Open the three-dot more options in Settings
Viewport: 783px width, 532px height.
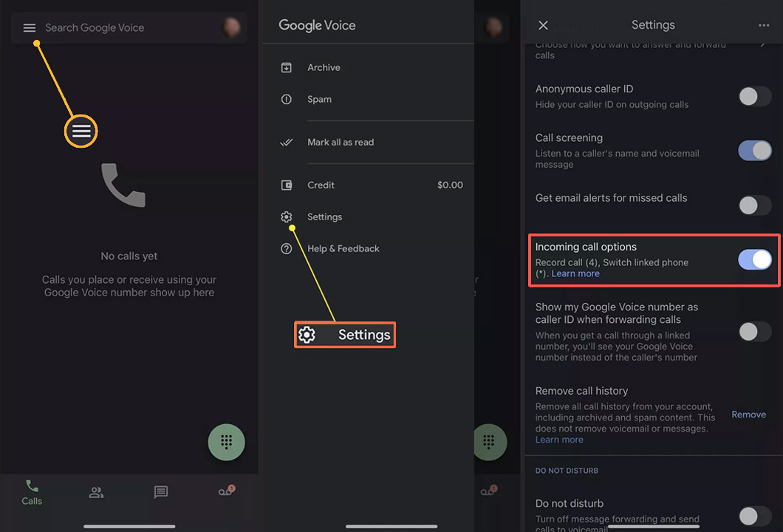click(x=764, y=25)
